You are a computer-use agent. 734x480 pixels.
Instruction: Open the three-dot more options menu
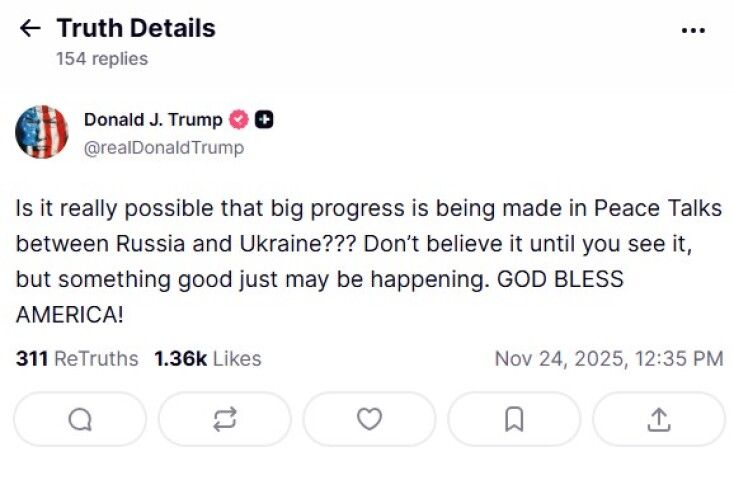point(693,30)
